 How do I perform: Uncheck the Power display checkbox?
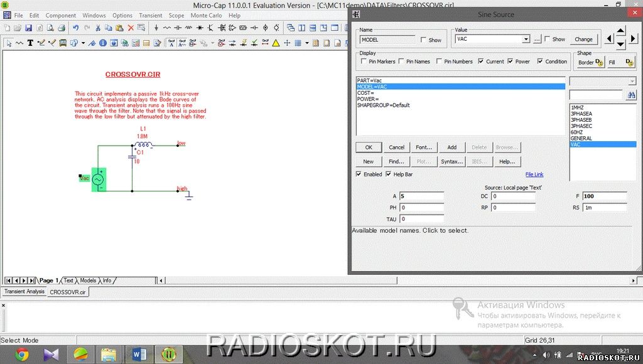click(x=510, y=61)
